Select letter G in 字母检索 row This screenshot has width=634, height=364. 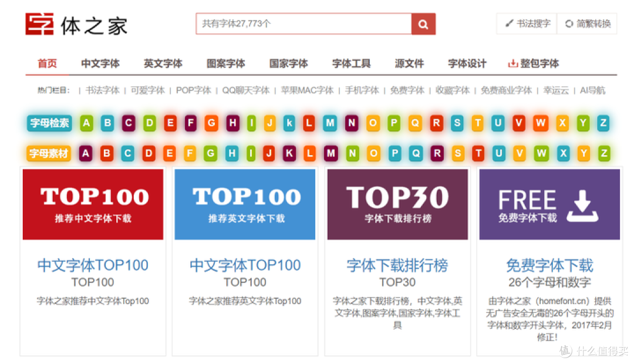211,123
